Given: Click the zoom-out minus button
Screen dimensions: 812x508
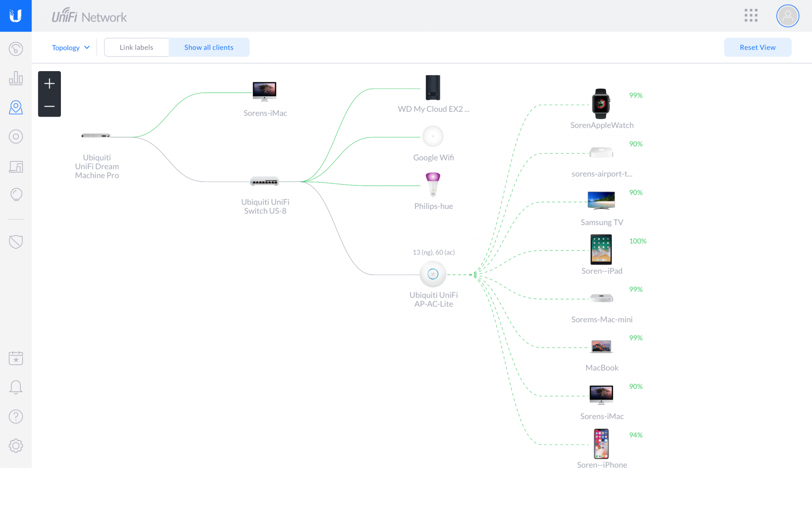Looking at the screenshot, I should 49,105.
